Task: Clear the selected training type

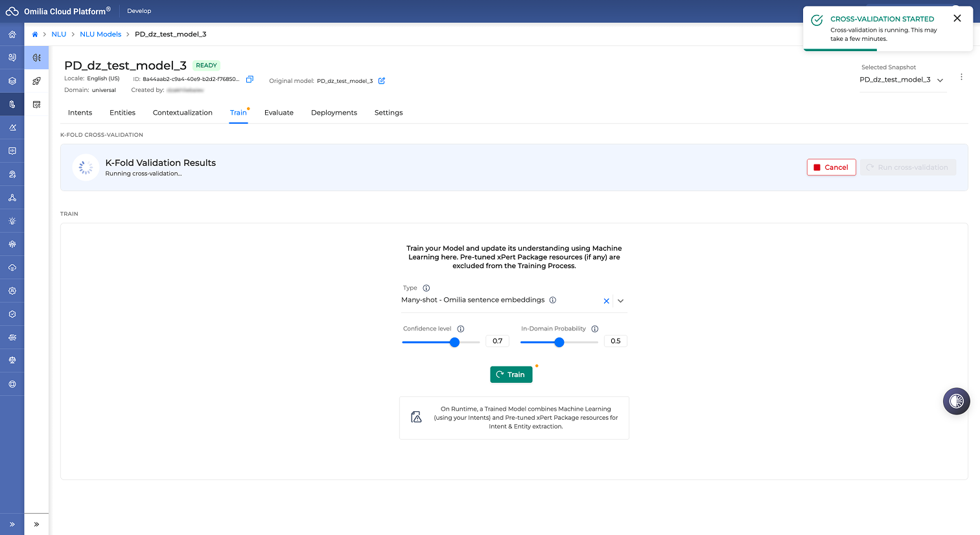Action: click(607, 301)
